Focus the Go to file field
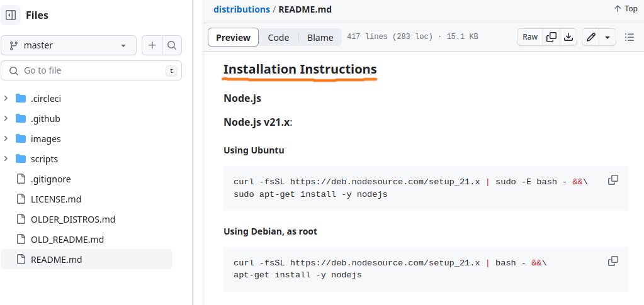Screen dimensions: 644x305 (x=91, y=70)
